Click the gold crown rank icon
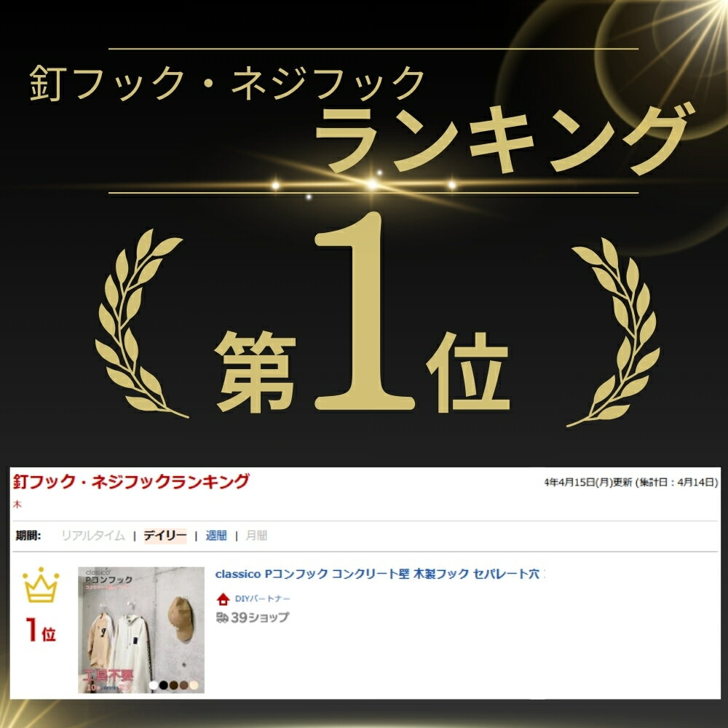 [41, 585]
